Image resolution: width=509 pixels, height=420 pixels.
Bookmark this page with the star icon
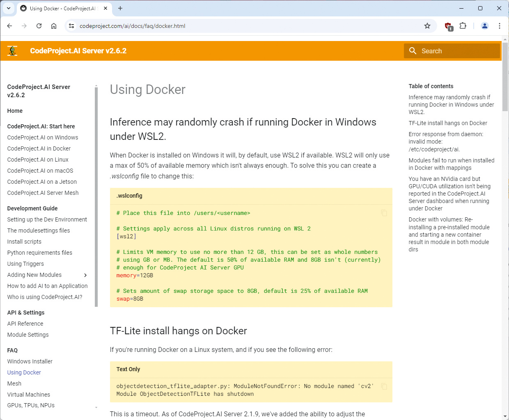coord(427,26)
